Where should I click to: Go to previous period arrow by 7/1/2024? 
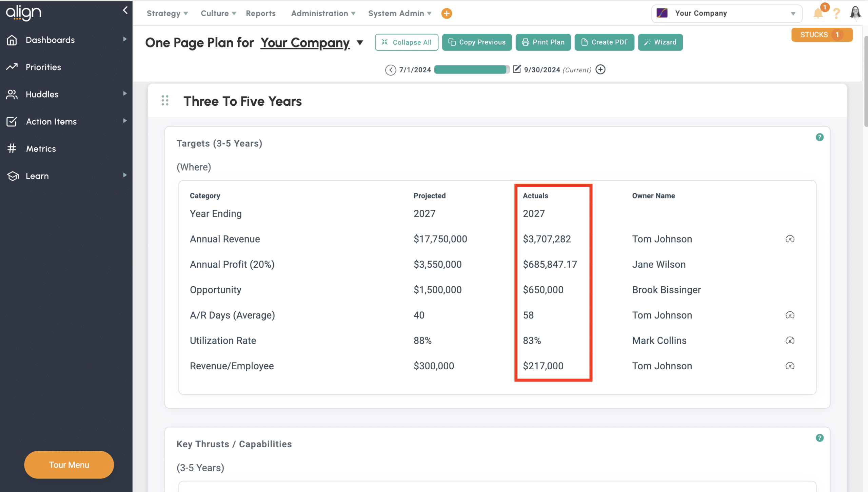click(390, 70)
